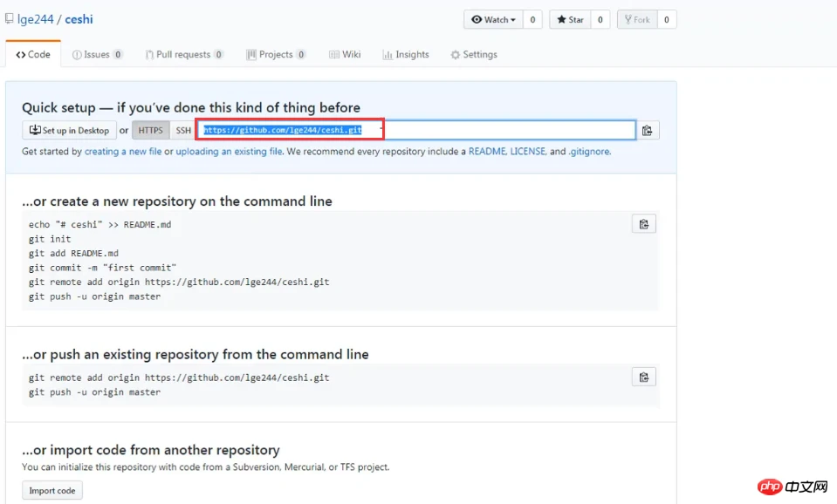Switch clone URL to SSH
This screenshot has height=504, width=837.
coord(182,131)
